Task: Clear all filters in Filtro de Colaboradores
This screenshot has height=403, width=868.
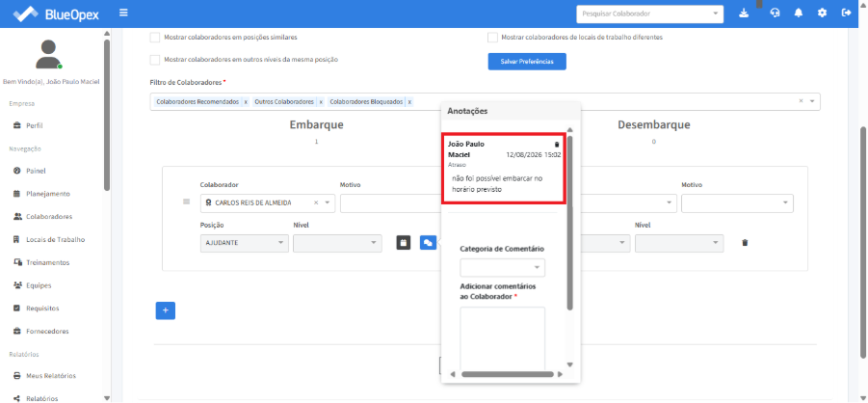Action: point(801,101)
